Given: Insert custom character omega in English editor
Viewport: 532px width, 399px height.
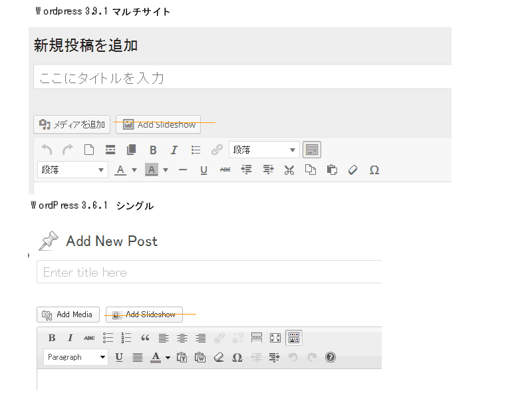Looking at the screenshot, I should click(x=237, y=357).
